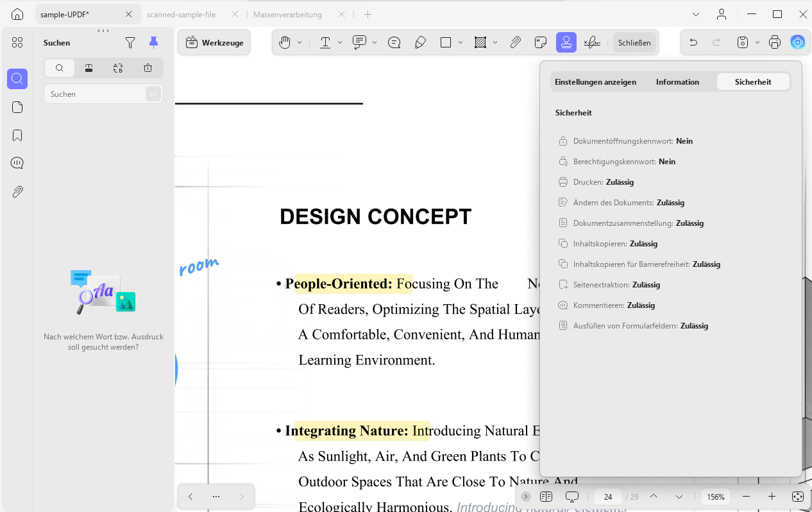Open search filter options
The width and height of the screenshot is (812, 512).
tap(130, 42)
